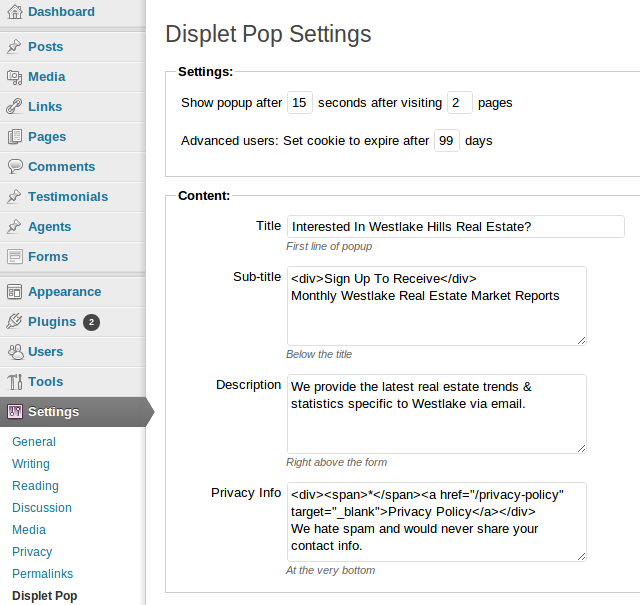The image size is (640, 605).
Task: Click the Dashboard home icon
Action: tap(14, 12)
